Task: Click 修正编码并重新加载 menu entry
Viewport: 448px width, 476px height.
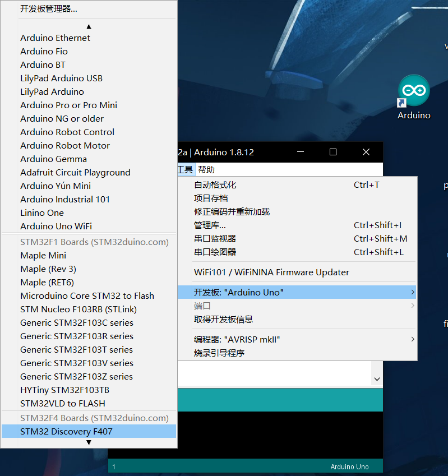Action: pos(297,211)
